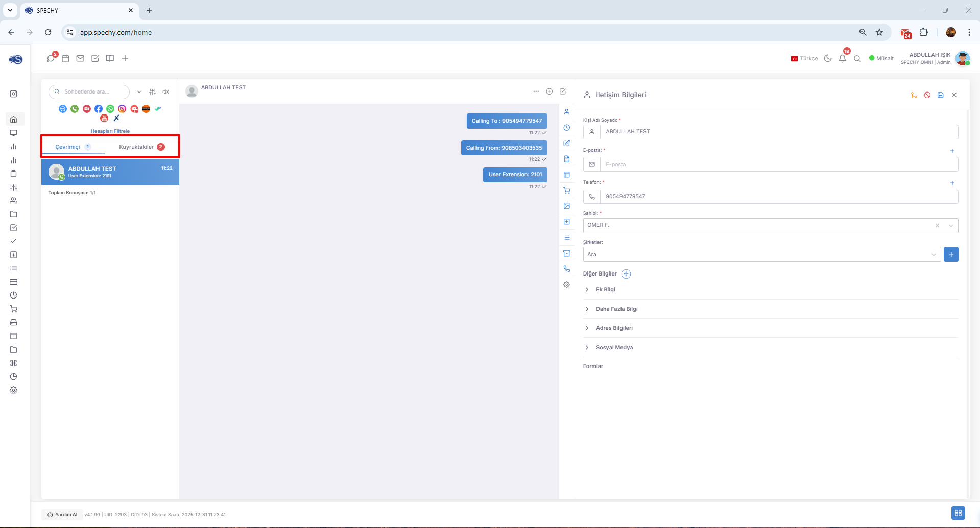Save contact with the floppy disk icon
The height and width of the screenshot is (528, 980).
[x=941, y=95]
